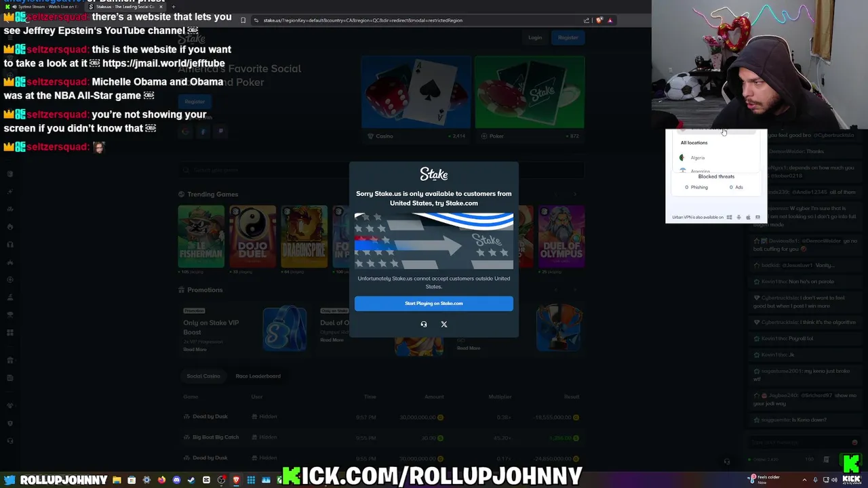Screen dimensions: 868x488
Task: Open the Poker card image
Action: 530,92
